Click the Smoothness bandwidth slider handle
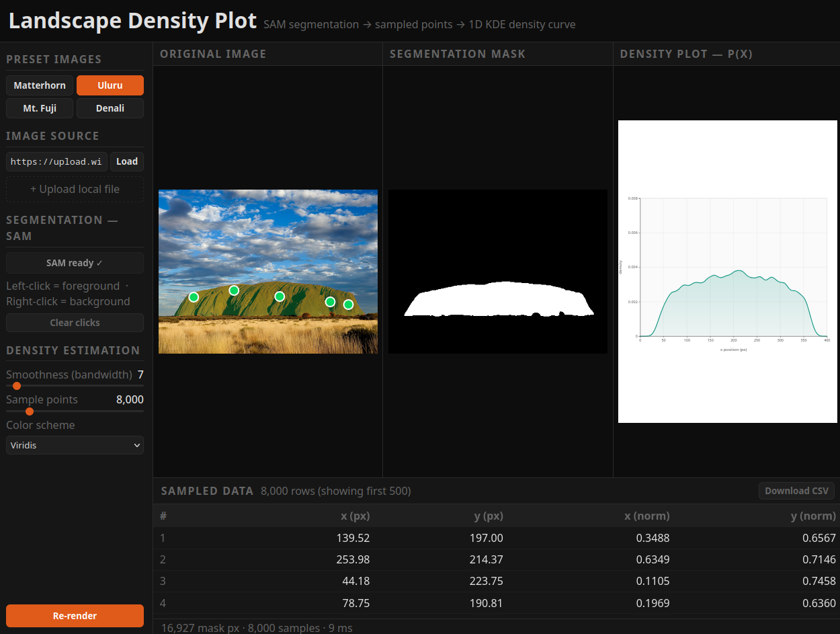The height and width of the screenshot is (634, 840). 17,386
